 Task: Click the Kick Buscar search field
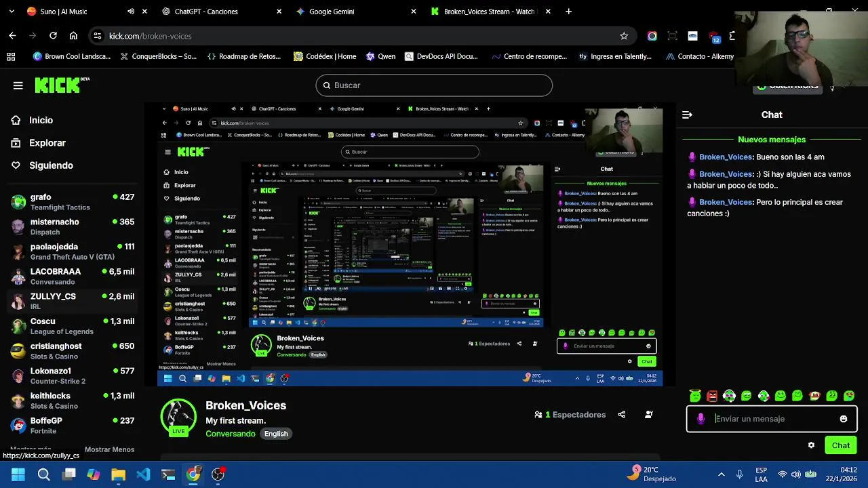434,85
